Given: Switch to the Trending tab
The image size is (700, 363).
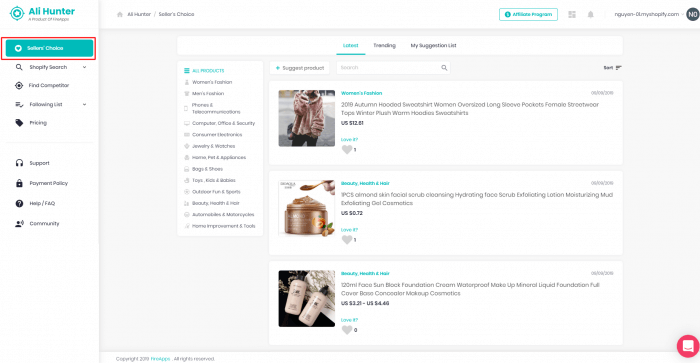Looking at the screenshot, I should [384, 46].
